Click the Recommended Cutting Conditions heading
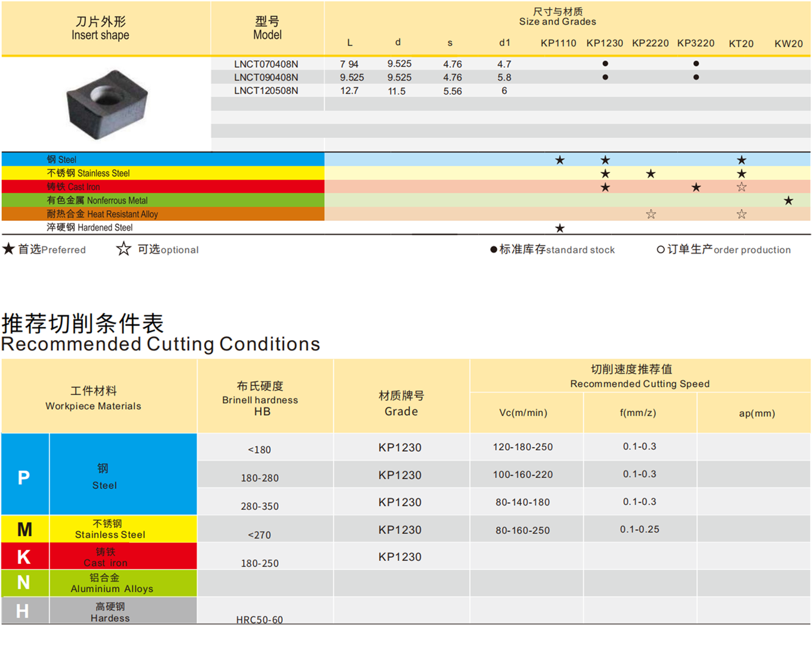 160,344
